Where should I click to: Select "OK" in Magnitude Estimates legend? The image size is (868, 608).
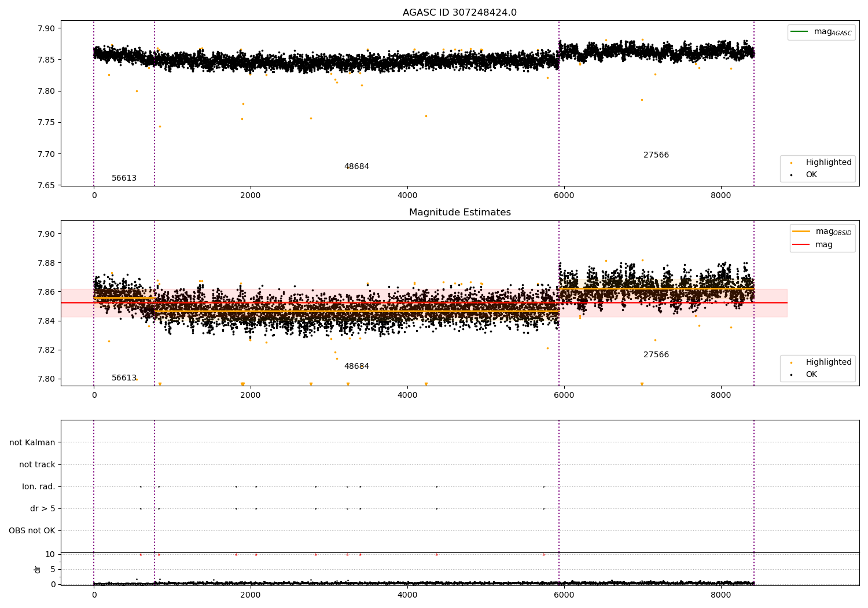click(811, 375)
